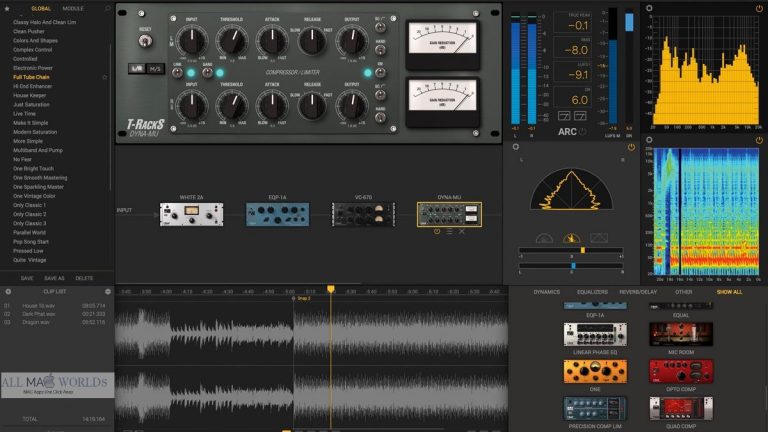Bypass DYNA-MU with its power icon
Screen dimensions: 768x432
coord(437,231)
